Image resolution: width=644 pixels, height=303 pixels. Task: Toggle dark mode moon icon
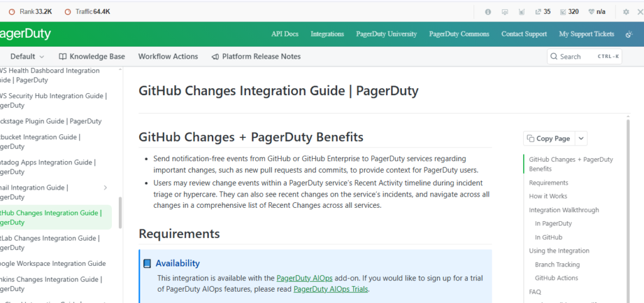629,34
